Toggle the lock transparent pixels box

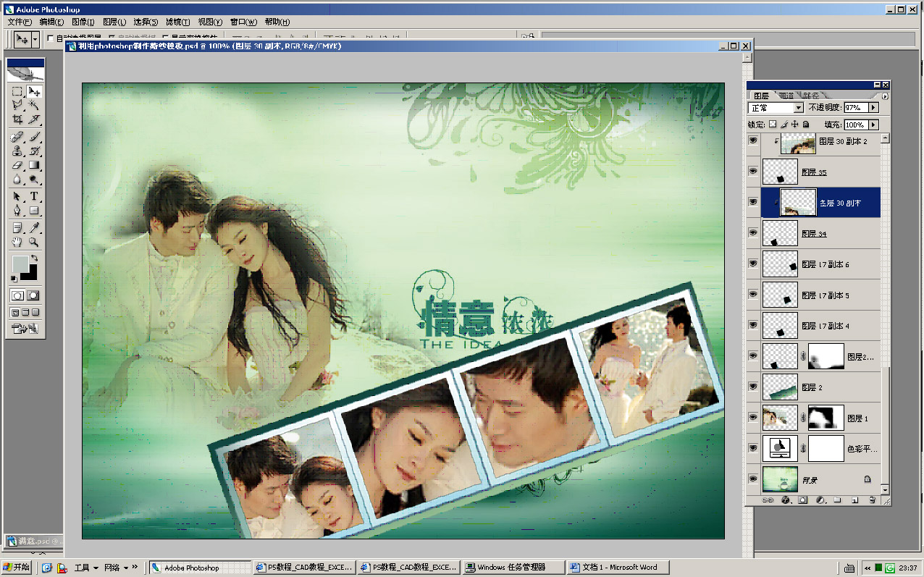tap(773, 125)
